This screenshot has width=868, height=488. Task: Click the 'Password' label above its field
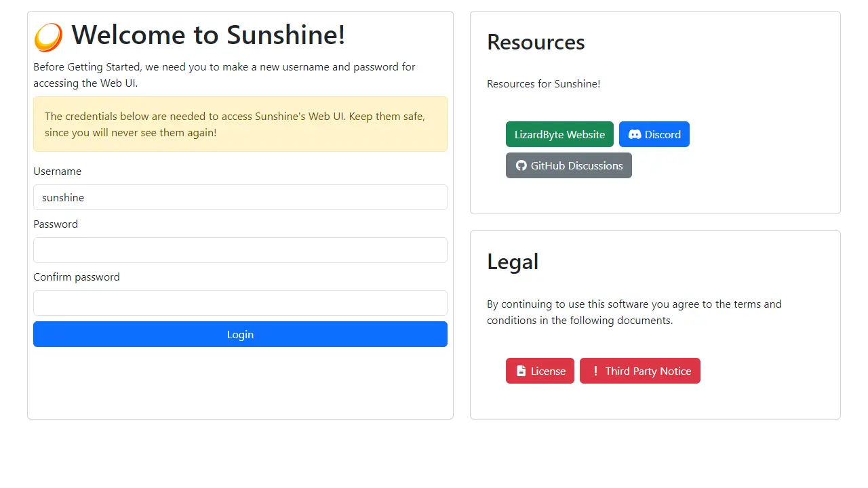tap(56, 224)
